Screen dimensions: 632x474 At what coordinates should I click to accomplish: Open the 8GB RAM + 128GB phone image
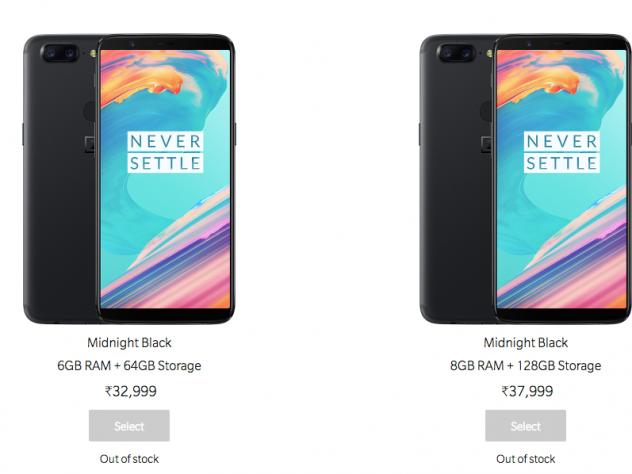click(525, 179)
